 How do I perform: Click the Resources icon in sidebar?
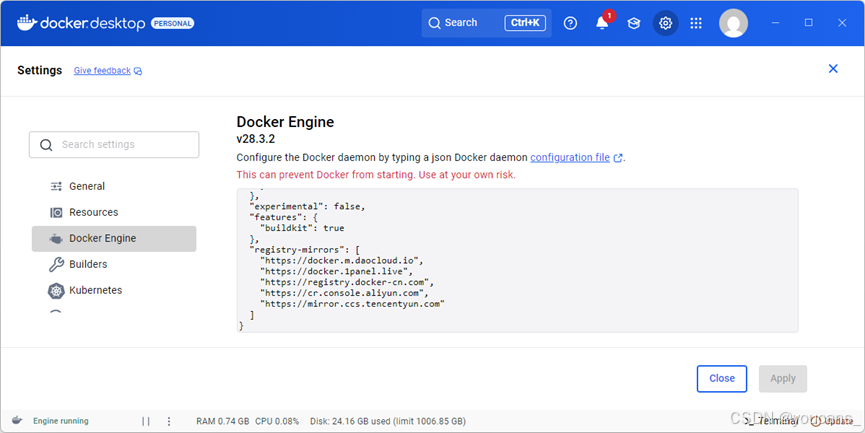pos(56,212)
